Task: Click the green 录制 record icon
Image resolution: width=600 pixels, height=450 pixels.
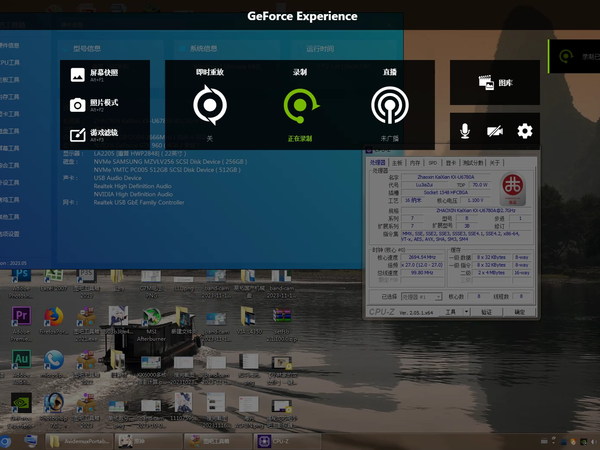Action: [301, 106]
